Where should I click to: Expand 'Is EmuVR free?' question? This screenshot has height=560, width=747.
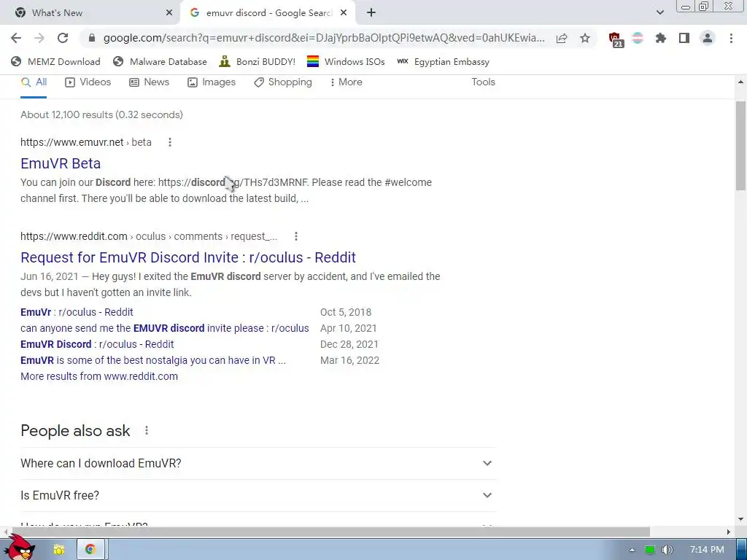pos(258,495)
